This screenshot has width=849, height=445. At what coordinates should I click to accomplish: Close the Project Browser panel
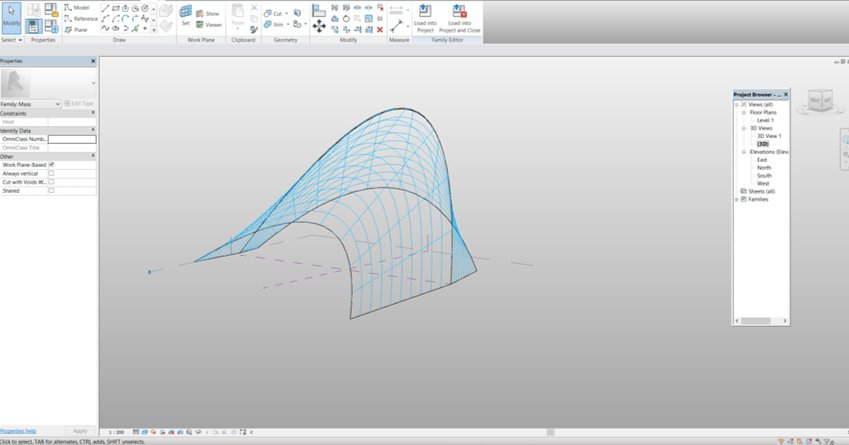point(786,94)
